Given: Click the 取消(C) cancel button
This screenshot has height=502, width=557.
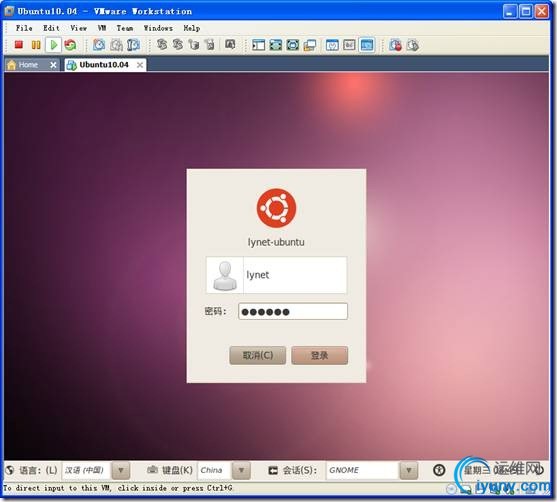Looking at the screenshot, I should pyautogui.click(x=258, y=355).
